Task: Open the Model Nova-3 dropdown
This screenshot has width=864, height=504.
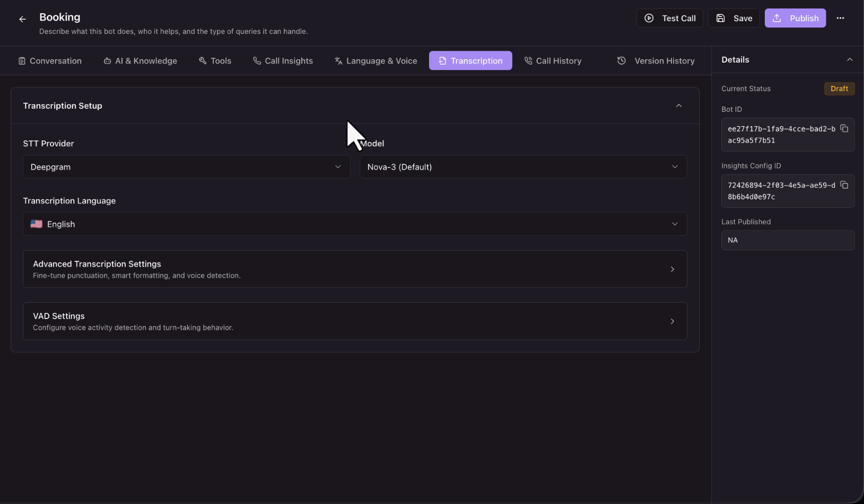Action: click(523, 167)
